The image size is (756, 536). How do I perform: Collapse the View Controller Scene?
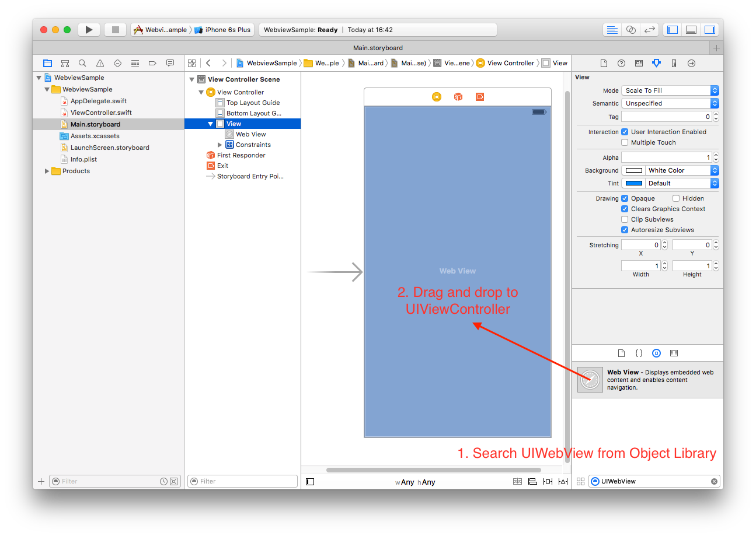[192, 79]
